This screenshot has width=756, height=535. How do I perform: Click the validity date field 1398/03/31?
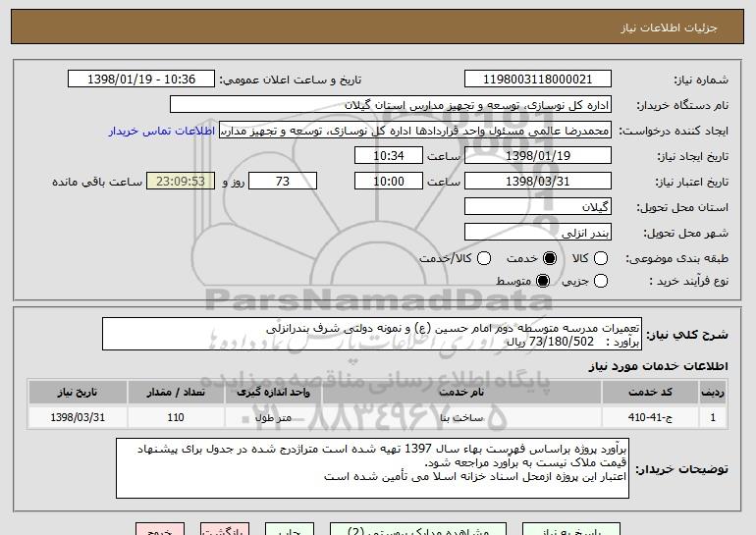coord(538,182)
